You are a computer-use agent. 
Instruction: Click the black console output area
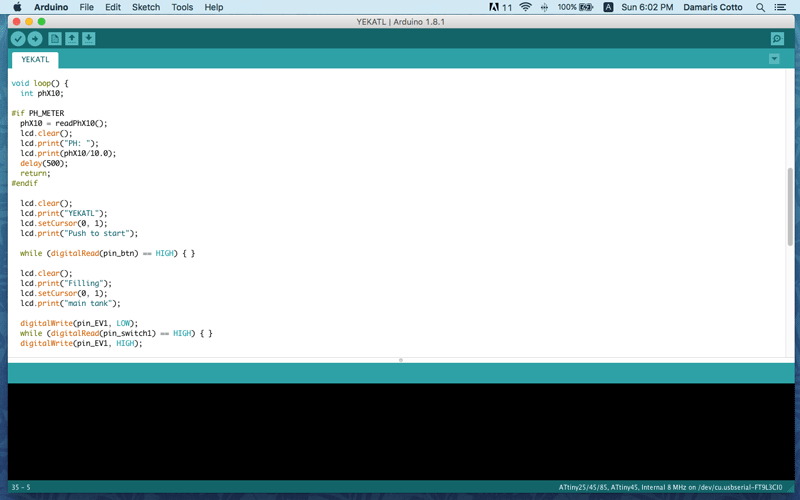point(401,431)
